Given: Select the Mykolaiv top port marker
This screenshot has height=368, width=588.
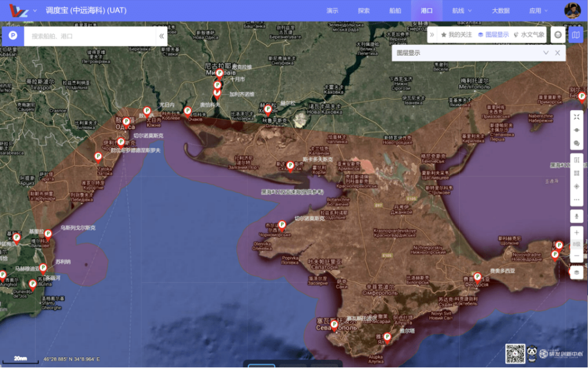Looking at the screenshot, I should (x=220, y=73).
